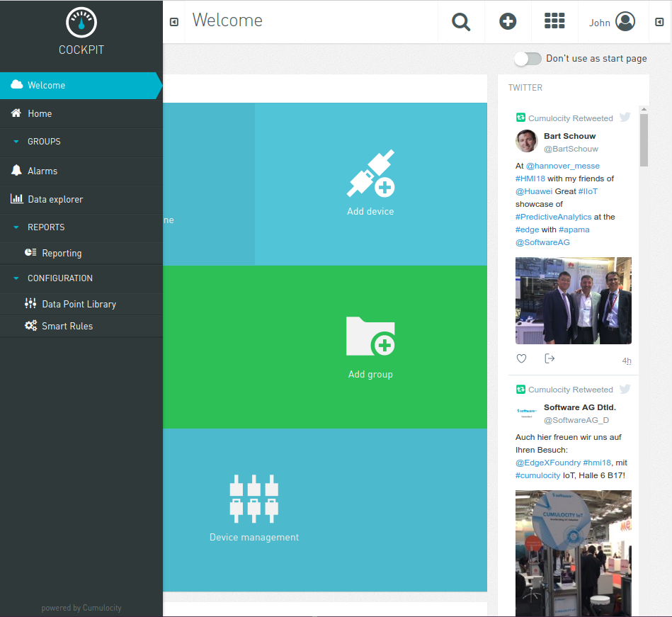Open Device management tile icon
Viewport: 672px width, 617px height.
(x=254, y=498)
